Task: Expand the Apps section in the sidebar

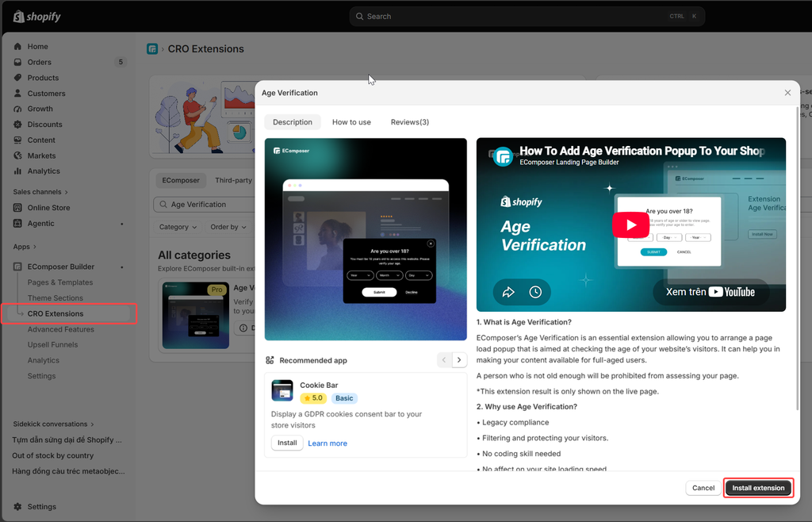Action: click(25, 247)
